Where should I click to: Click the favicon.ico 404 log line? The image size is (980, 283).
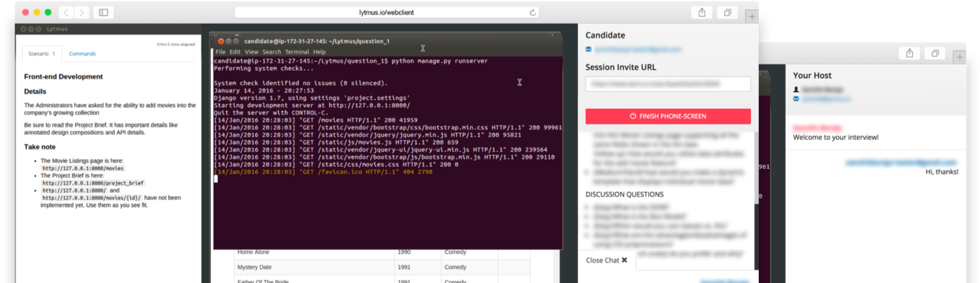tap(323, 172)
